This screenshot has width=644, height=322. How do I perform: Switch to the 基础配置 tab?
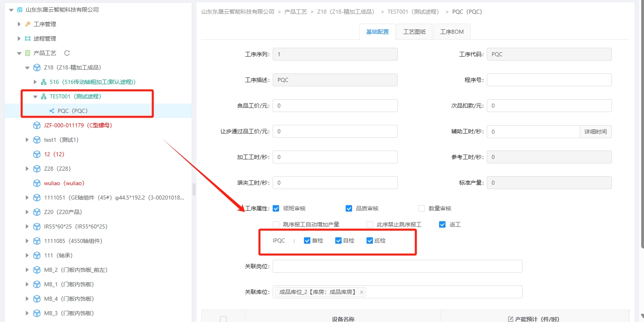377,32
